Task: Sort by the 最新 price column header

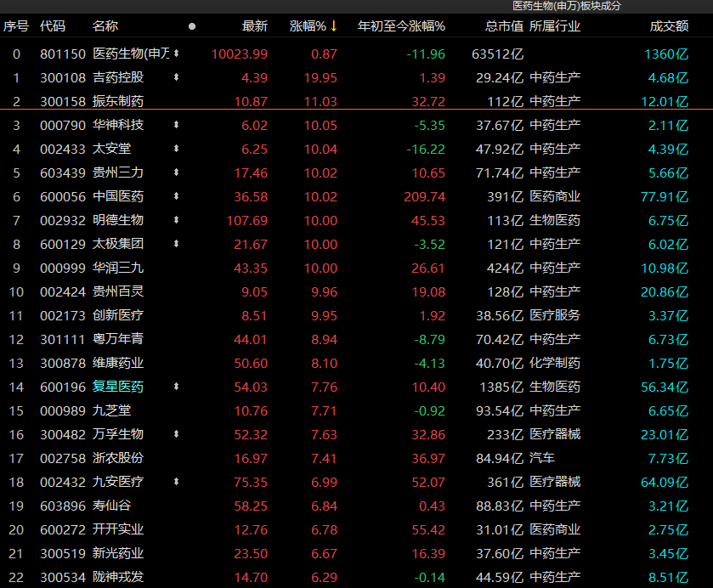Action: [255, 26]
